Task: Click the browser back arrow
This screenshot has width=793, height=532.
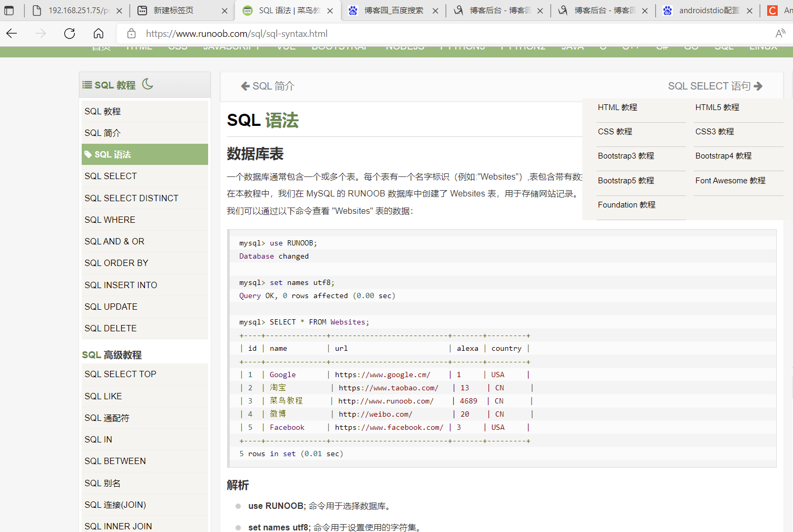Action: pyautogui.click(x=12, y=34)
